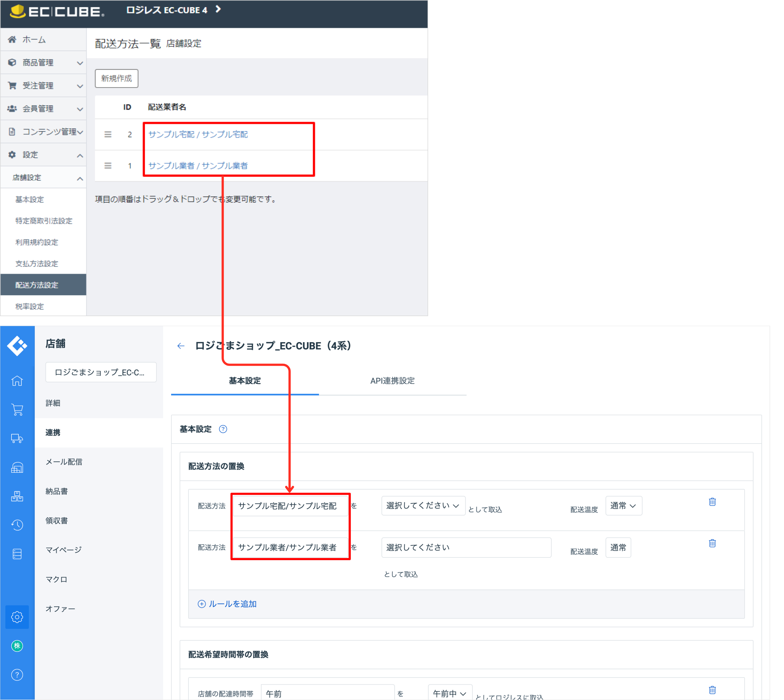This screenshot has height=700, width=784.
Task: Click the green 株 account avatar
Action: point(17,646)
